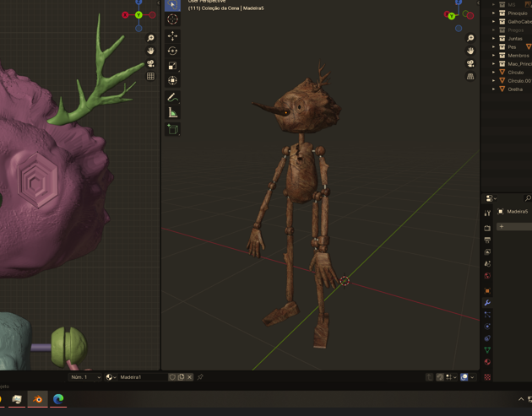532x416 pixels.
Task: Toggle the snap magnet button
Action: [x=440, y=377]
